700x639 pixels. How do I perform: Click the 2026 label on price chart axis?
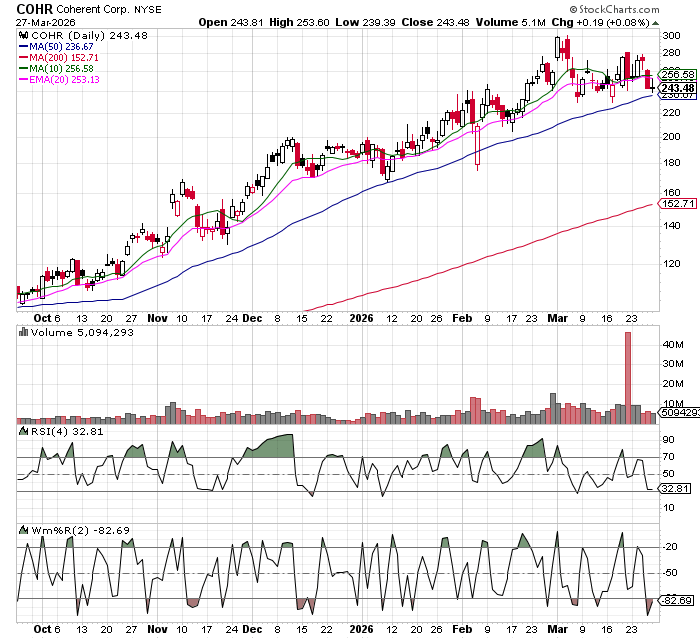[x=361, y=318]
